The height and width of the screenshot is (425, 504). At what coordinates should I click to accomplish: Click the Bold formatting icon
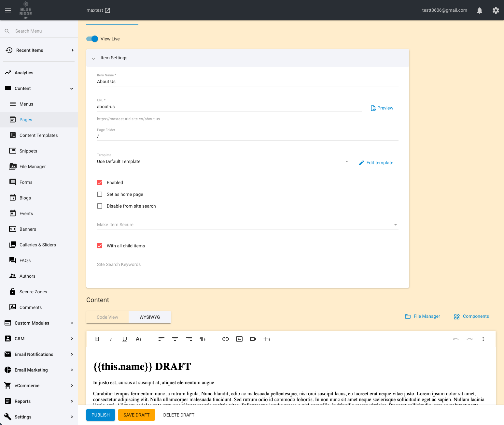pyautogui.click(x=97, y=339)
